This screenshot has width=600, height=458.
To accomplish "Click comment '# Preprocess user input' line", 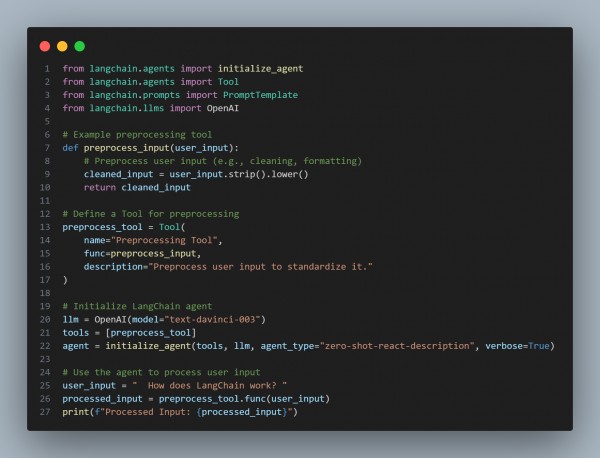I will pos(223,161).
